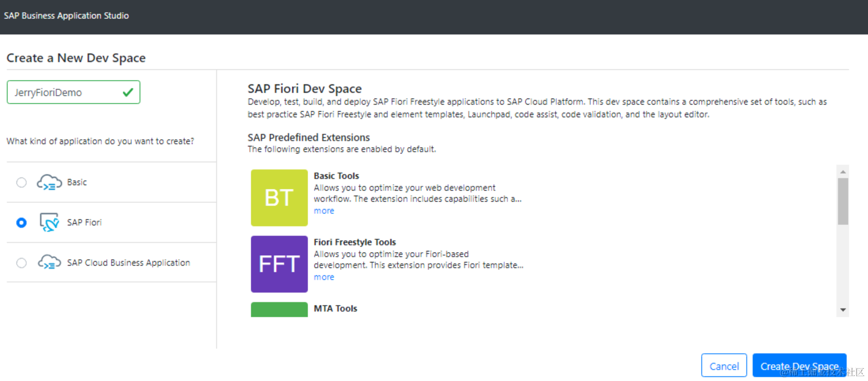Click the extensions list scroll down arrow
This screenshot has width=868, height=381.
click(x=843, y=310)
